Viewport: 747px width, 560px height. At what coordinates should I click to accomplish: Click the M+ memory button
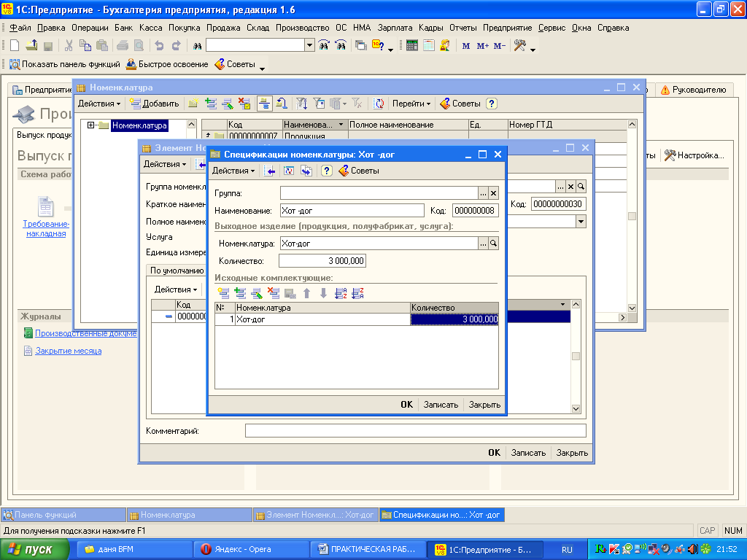pyautogui.click(x=483, y=46)
